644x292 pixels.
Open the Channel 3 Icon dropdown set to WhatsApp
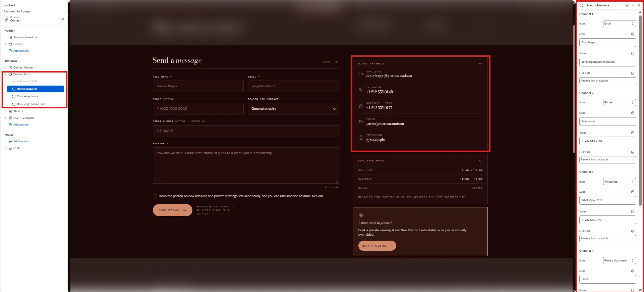(x=619, y=182)
